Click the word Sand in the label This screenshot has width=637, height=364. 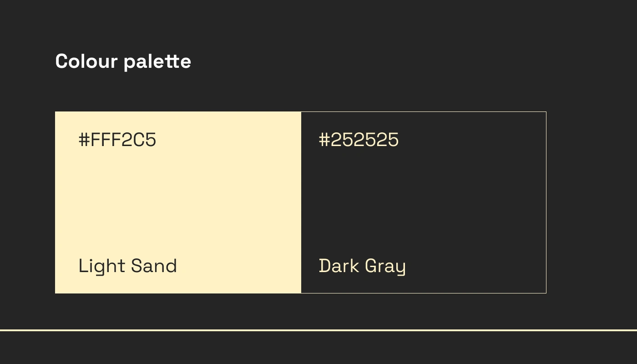pyautogui.click(x=154, y=265)
